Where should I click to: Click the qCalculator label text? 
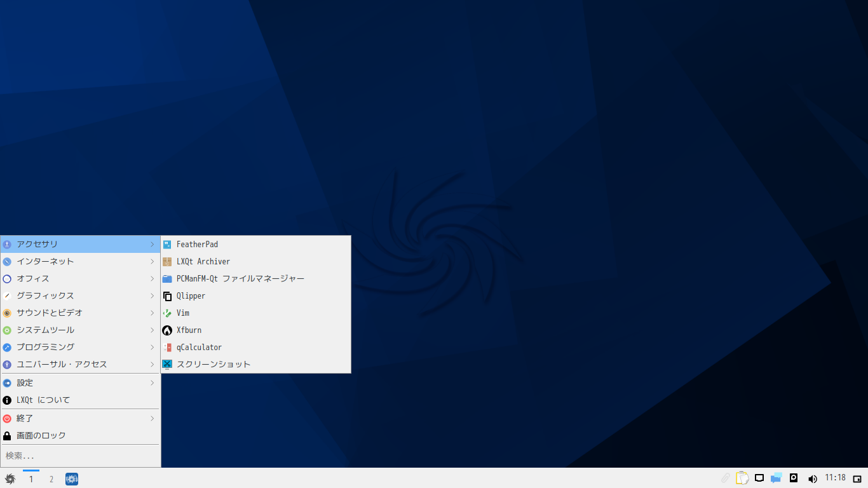[199, 347]
